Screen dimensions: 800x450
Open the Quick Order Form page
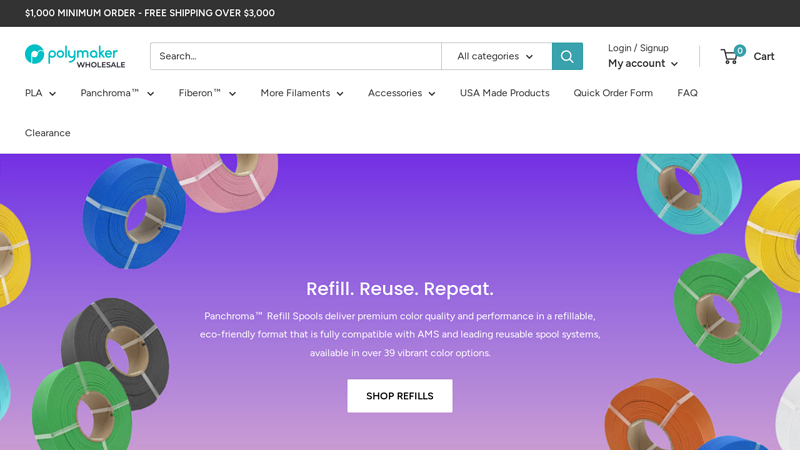tap(613, 93)
